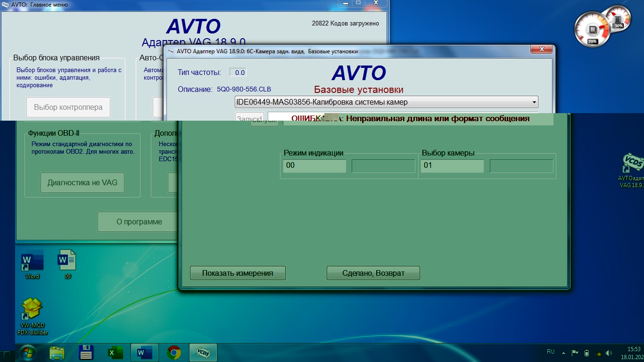
Task: Open the Windows Start menu
Action: (27, 353)
